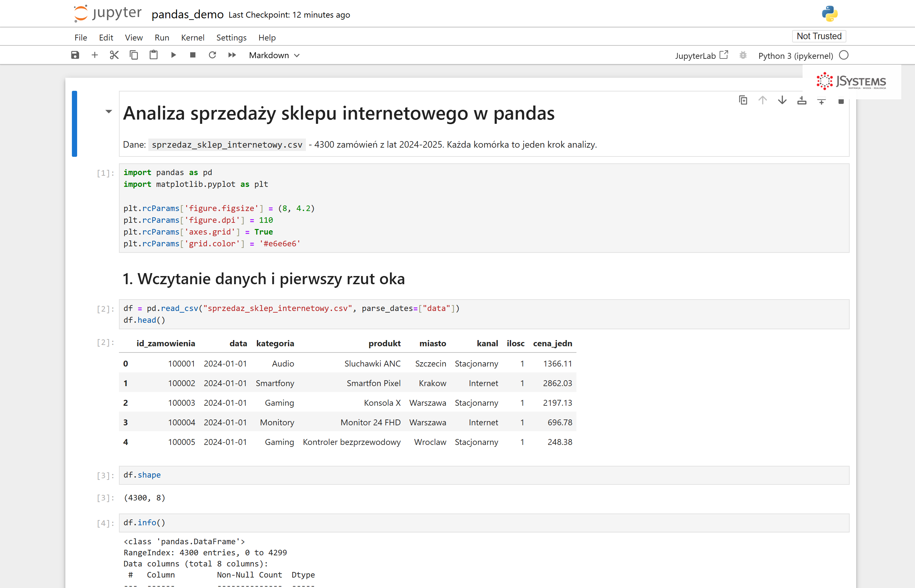The height and width of the screenshot is (588, 915).
Task: Copy the selected cell from toolbar
Action: pos(134,55)
